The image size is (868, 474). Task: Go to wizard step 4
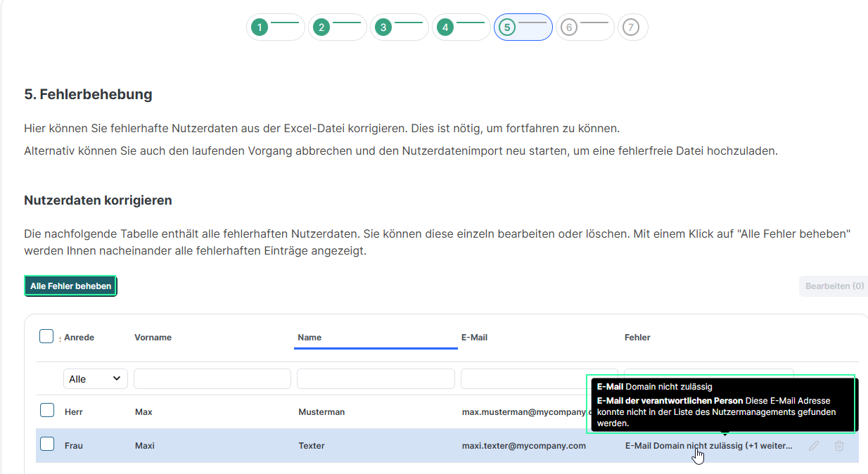(445, 27)
